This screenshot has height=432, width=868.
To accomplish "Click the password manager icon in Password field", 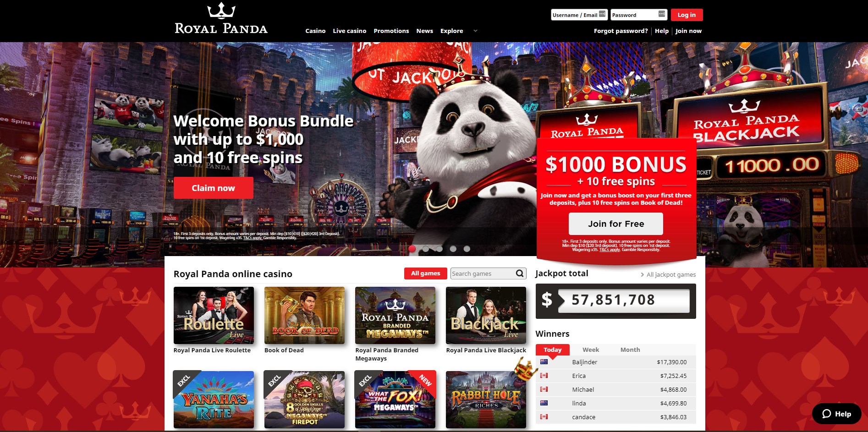I will pos(661,14).
